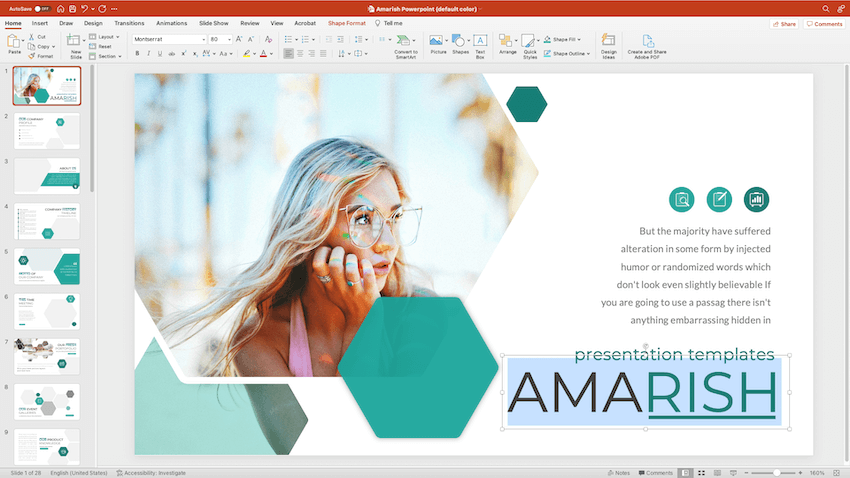Click the Undo arrow icon

click(x=84, y=9)
